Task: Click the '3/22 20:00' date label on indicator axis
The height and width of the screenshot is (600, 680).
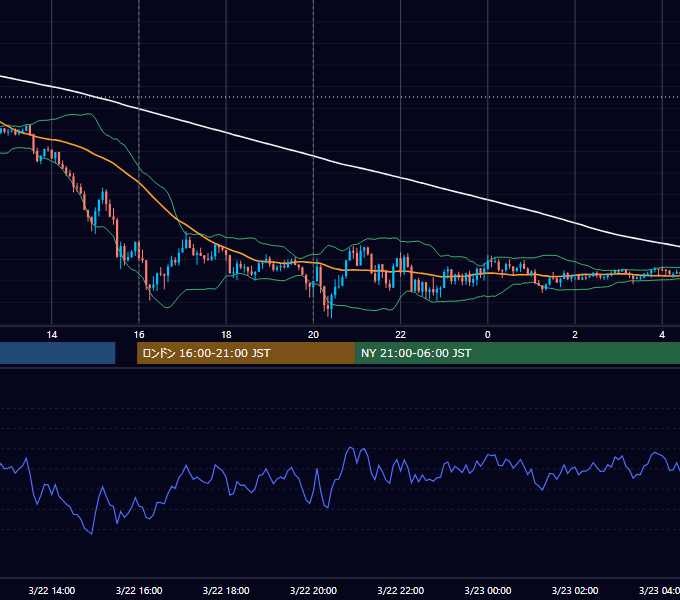Action: pyautogui.click(x=313, y=590)
